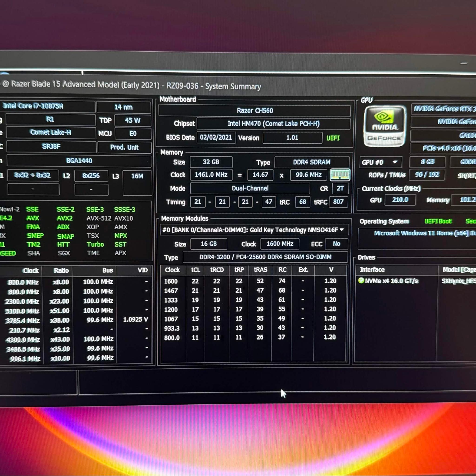
Task: Click the 3785.4 MHz CPU clock entry
Action: (22, 321)
